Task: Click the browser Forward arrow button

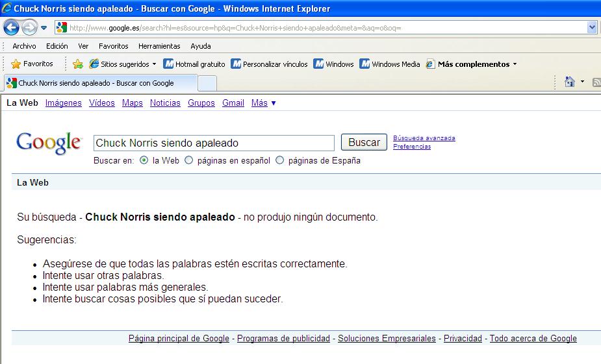Action: click(29, 27)
